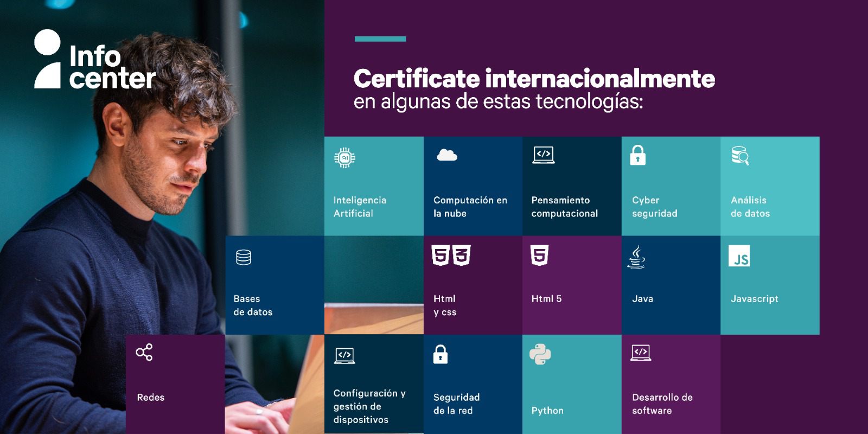Click the Certificate internacionalmente headline
The image size is (868, 434).
534,79
